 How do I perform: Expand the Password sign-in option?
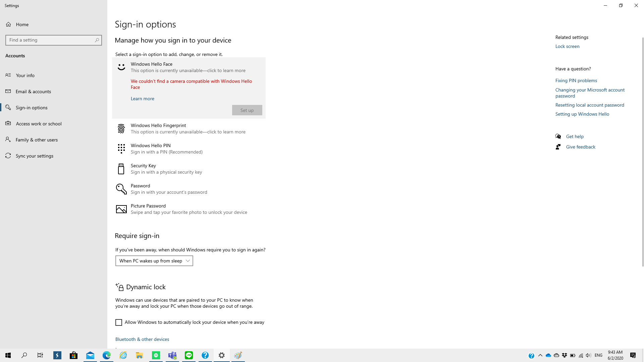click(x=189, y=189)
